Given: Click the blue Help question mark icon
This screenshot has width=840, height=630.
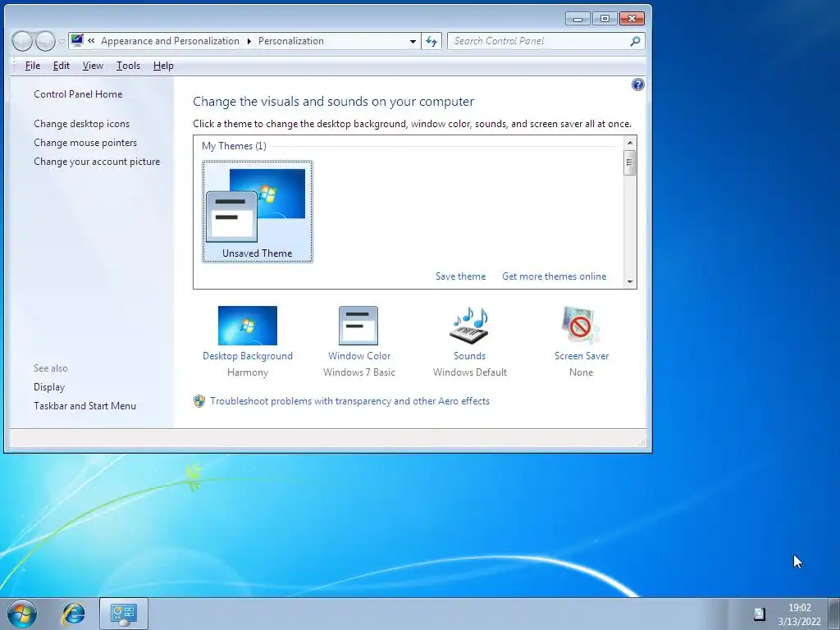Looking at the screenshot, I should tap(637, 84).
